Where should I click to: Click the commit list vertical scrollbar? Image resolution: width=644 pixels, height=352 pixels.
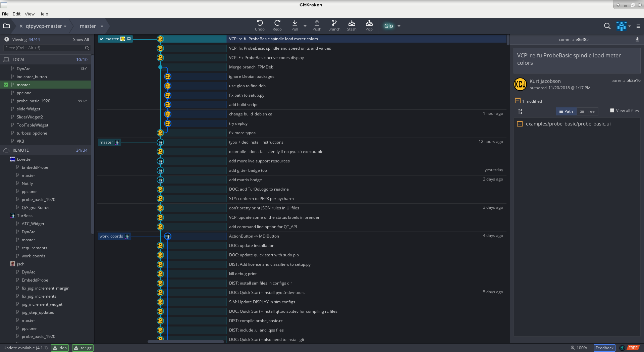[x=508, y=40]
